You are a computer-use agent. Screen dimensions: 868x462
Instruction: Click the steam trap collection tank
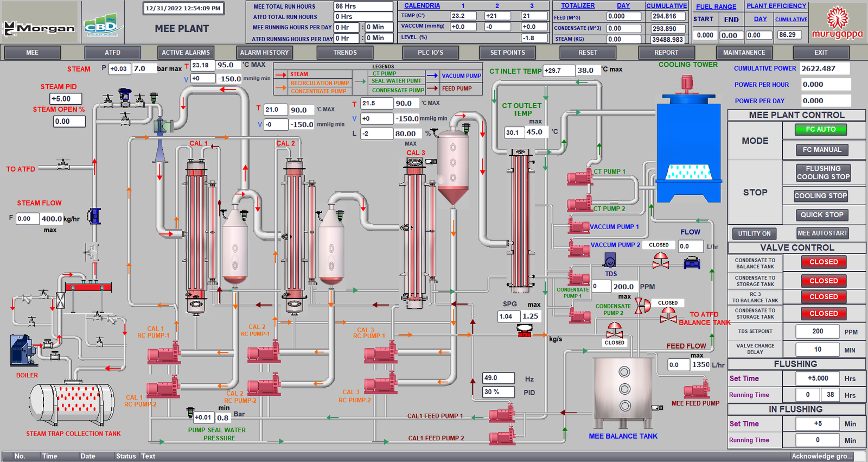72,405
